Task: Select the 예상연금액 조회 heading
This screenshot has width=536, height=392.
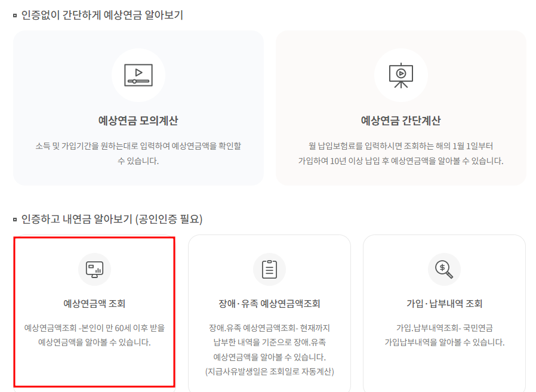Action: [94, 304]
